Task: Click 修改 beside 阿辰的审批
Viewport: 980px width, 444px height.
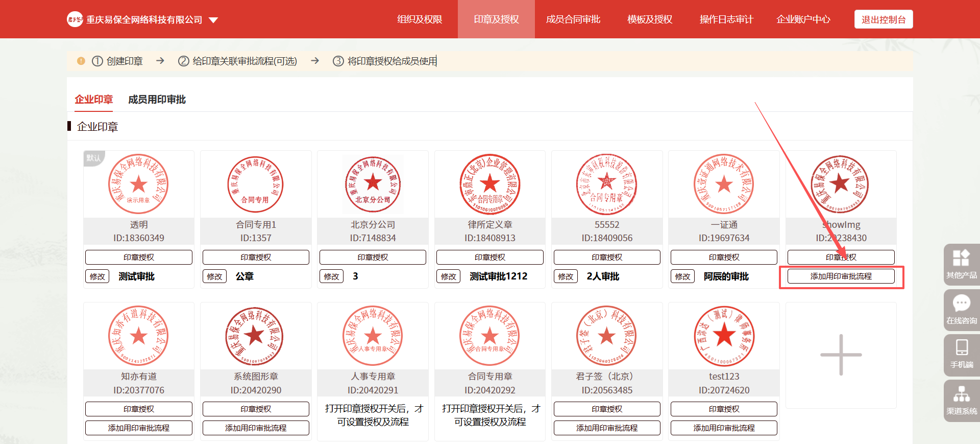Action: coord(682,276)
